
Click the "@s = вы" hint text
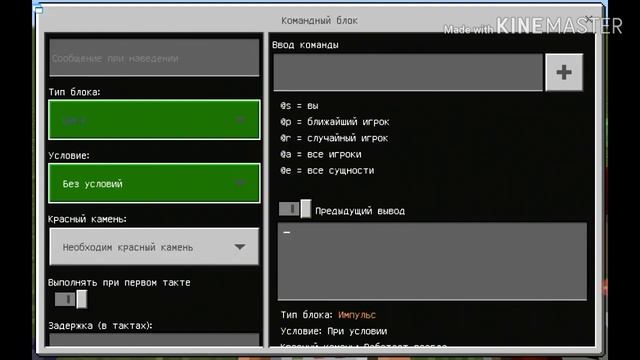coord(299,106)
